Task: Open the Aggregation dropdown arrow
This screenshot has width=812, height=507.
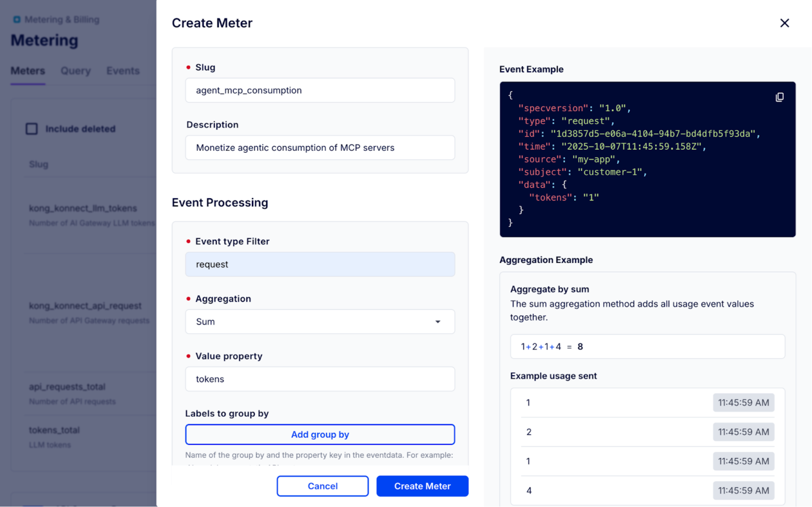Action: [437, 322]
